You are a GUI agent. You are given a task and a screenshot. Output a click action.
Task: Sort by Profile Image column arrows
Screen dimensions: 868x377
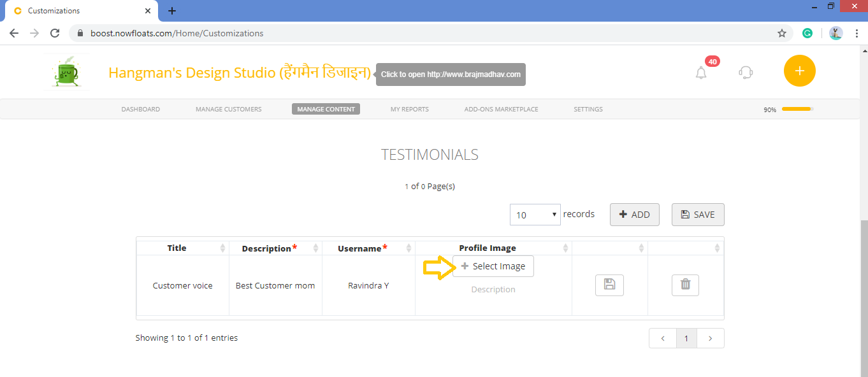(566, 248)
